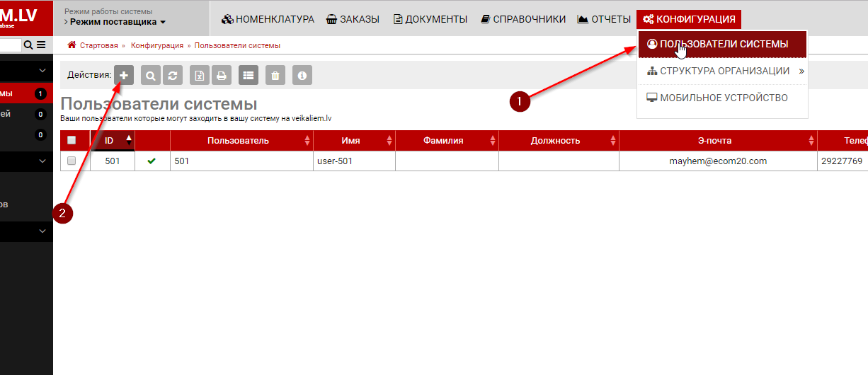The image size is (868, 375).
Task: Check the select-all checkbox in the table header
Action: click(x=71, y=140)
